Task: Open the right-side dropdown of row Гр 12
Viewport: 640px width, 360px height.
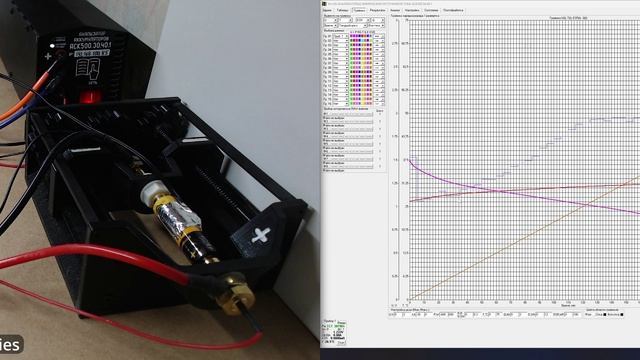Action: click(x=379, y=86)
